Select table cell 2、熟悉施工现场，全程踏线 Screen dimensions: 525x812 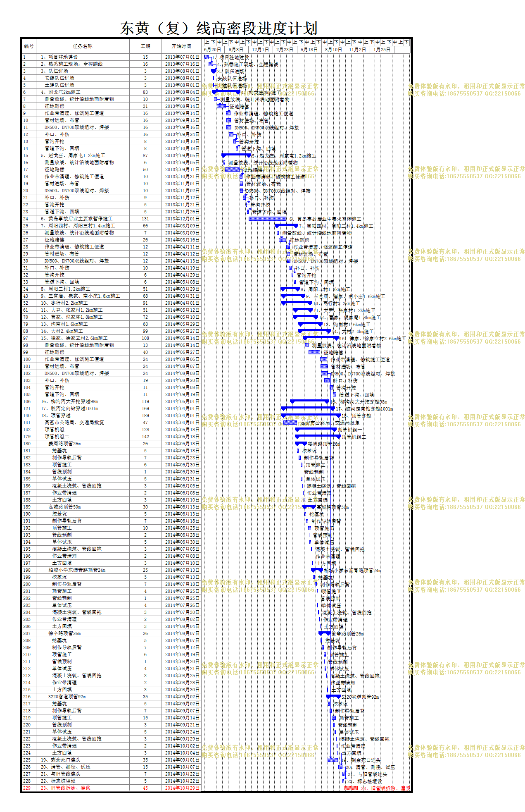(x=83, y=64)
